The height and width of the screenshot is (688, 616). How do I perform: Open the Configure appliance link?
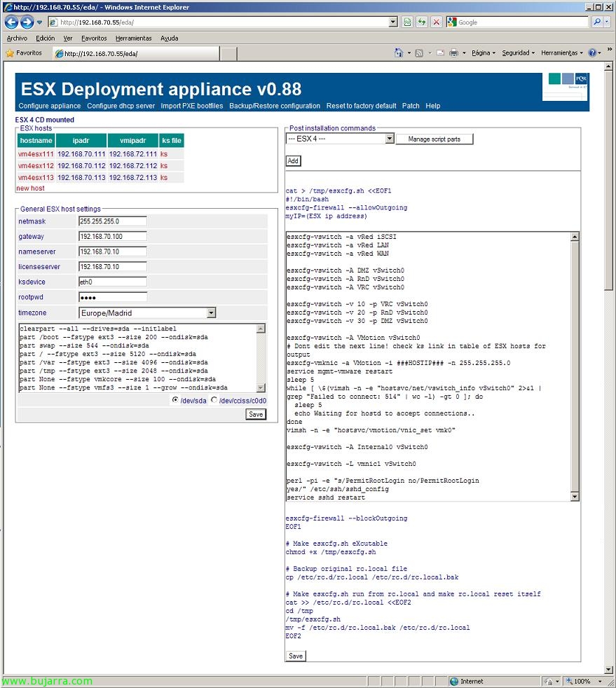click(x=50, y=106)
